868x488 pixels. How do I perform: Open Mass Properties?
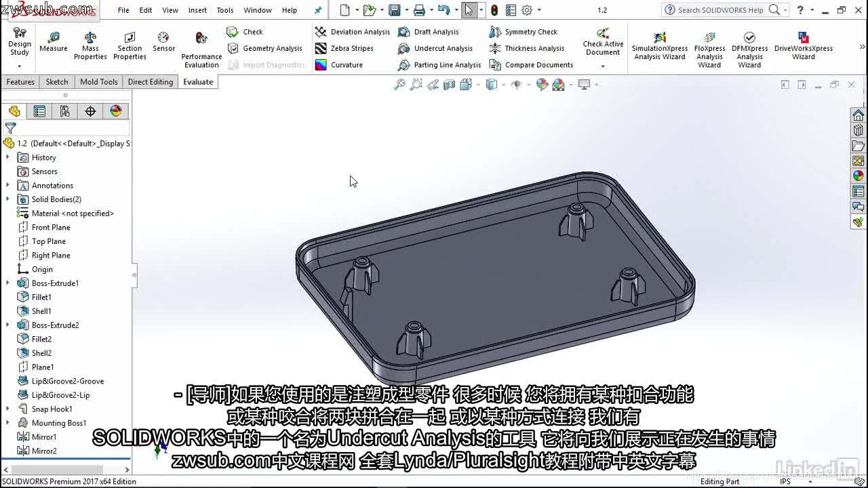[x=90, y=45]
